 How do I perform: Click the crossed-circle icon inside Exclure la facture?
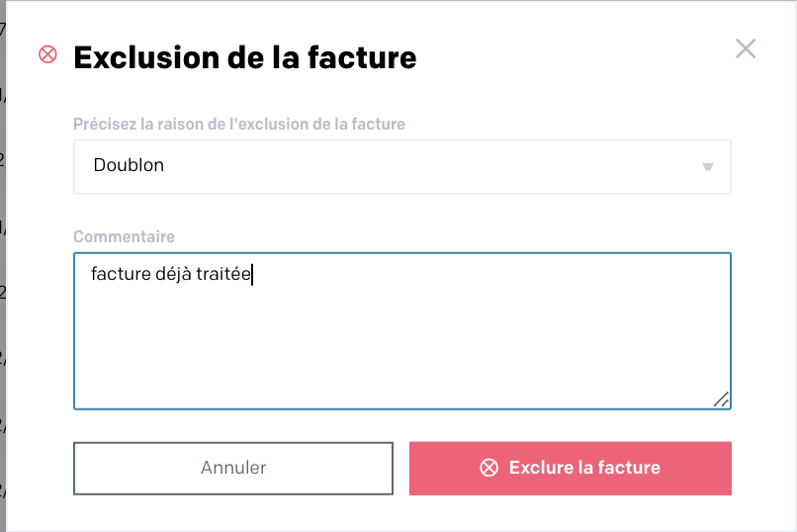tap(488, 468)
